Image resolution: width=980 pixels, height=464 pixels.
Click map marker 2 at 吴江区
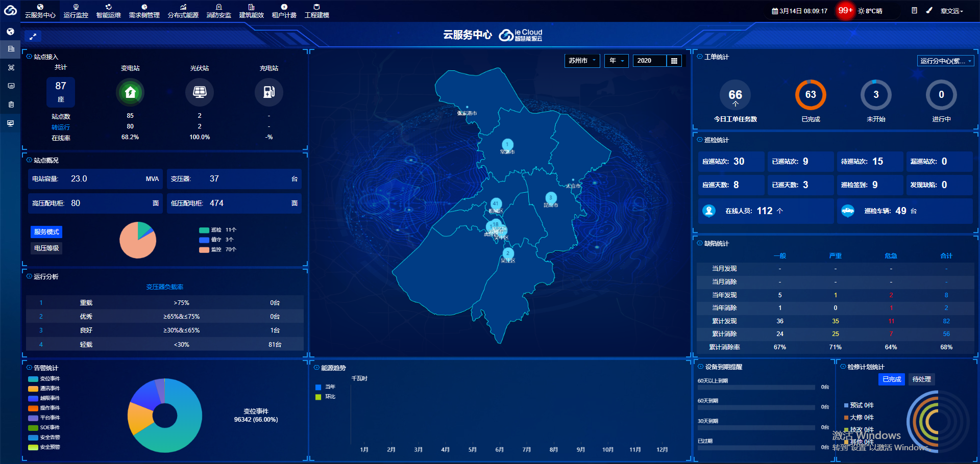(x=508, y=253)
